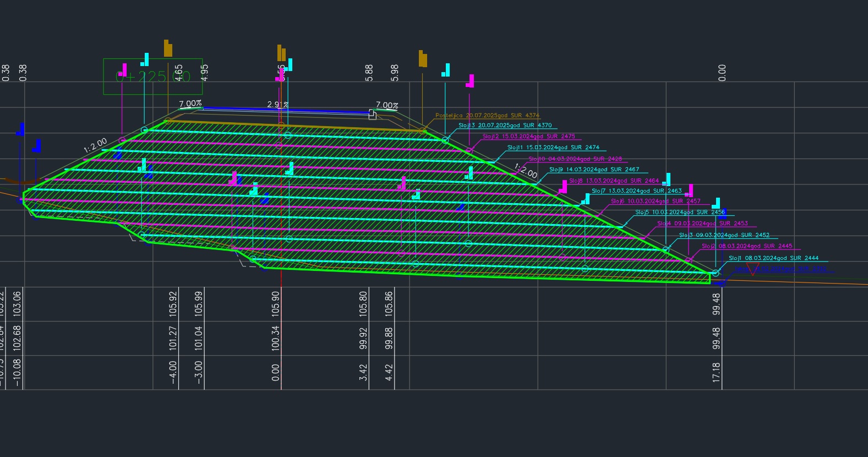Image resolution: width=868 pixels, height=457 pixels.
Task: Click the Sloj1 08.03.2024god SUR 2444 label
Action: coord(773,258)
